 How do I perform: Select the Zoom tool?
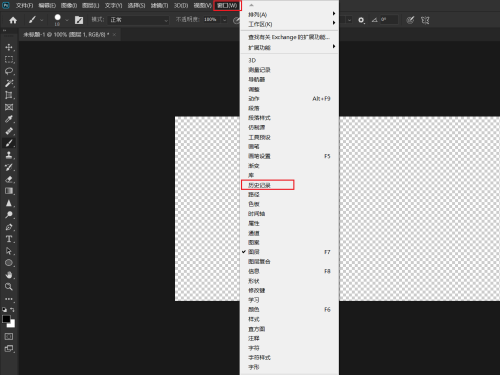[9, 287]
